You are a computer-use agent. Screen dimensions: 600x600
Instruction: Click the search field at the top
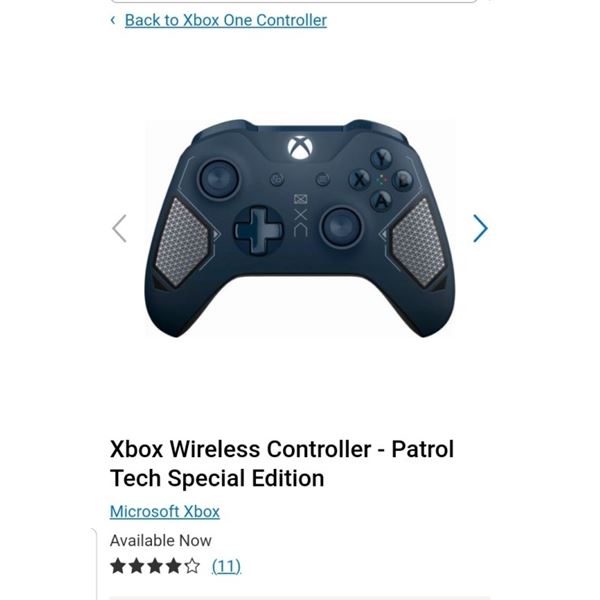293,1
